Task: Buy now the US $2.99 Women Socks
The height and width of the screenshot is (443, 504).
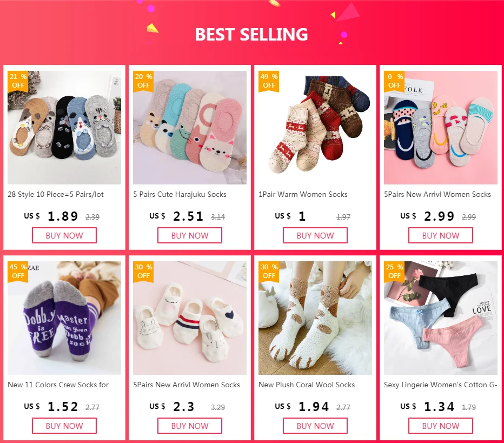Action: 441,235
